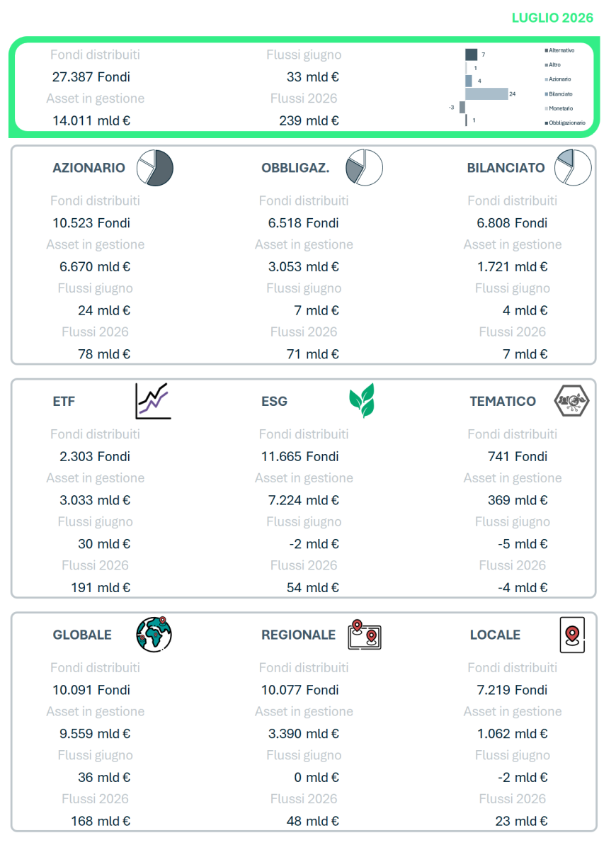Click the 27.387 Fondi total value
The height and width of the screenshot is (850, 616).
click(x=91, y=76)
